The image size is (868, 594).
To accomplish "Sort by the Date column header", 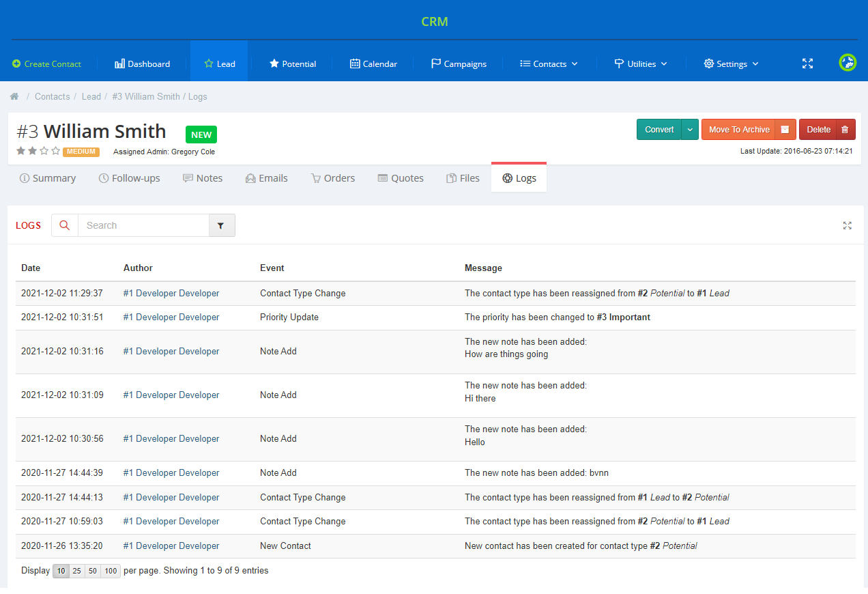I will [31, 268].
